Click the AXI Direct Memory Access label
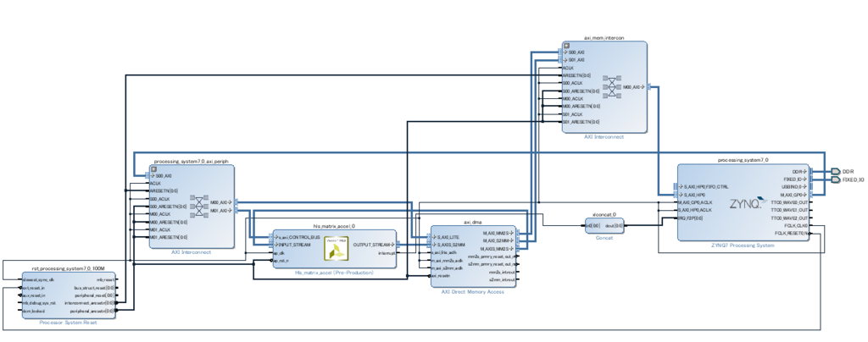Image resolution: width=868 pixels, height=342 pixels. [x=473, y=292]
